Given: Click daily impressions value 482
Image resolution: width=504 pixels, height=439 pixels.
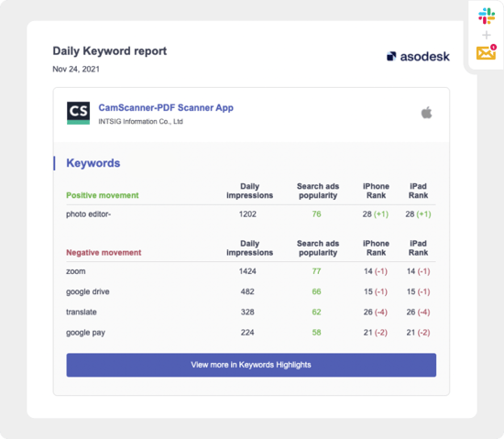Looking at the screenshot, I should [x=247, y=291].
